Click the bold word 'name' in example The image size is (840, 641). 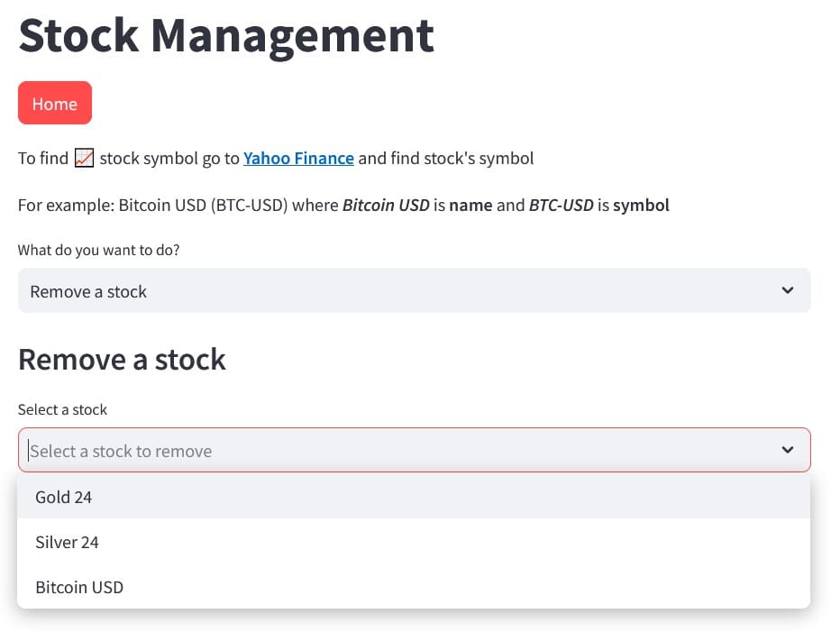[470, 206]
